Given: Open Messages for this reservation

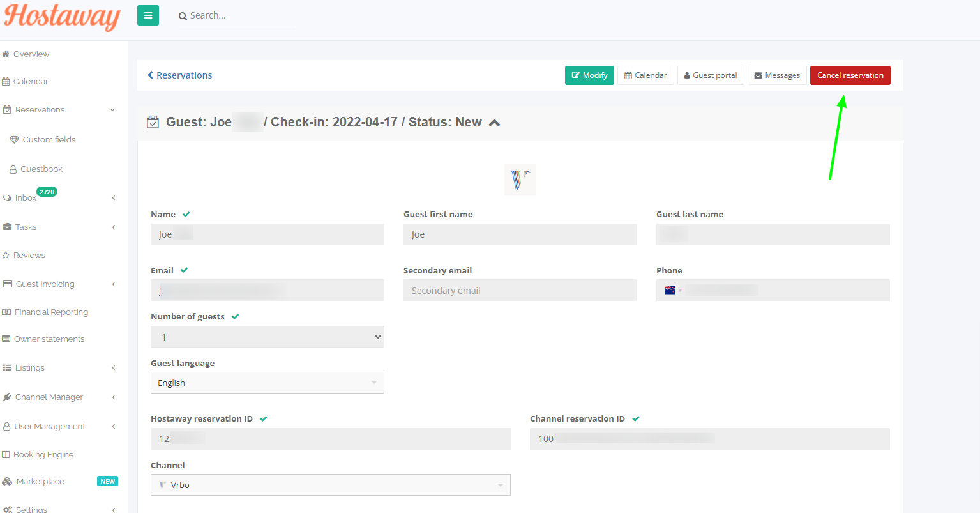Looking at the screenshot, I should [x=777, y=75].
